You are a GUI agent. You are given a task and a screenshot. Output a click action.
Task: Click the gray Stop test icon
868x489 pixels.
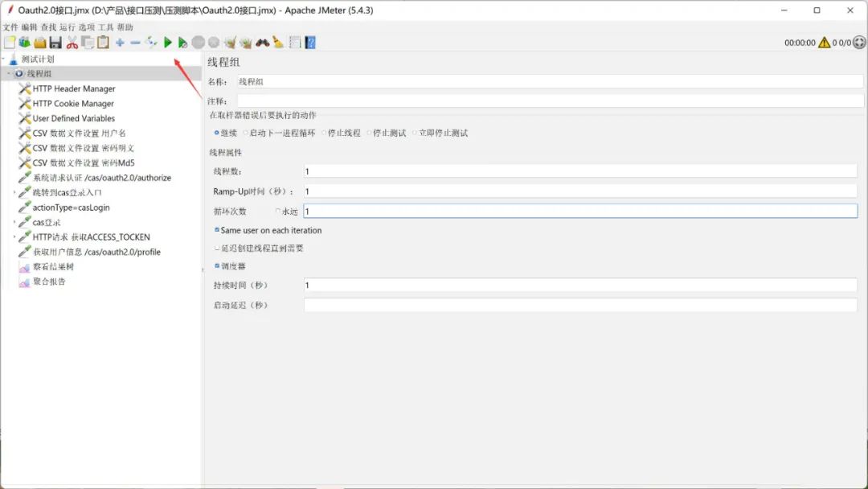pyautogui.click(x=199, y=43)
